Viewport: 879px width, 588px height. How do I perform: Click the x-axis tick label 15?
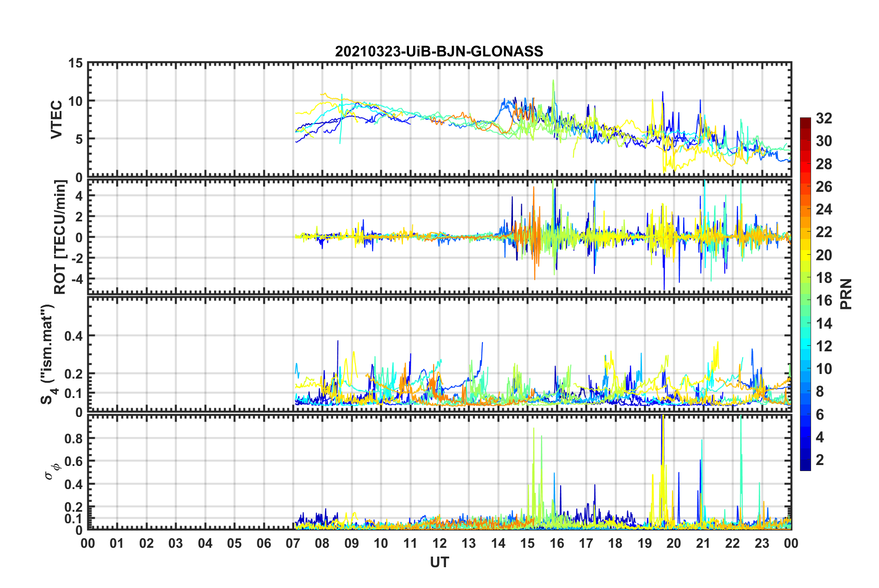527,544
